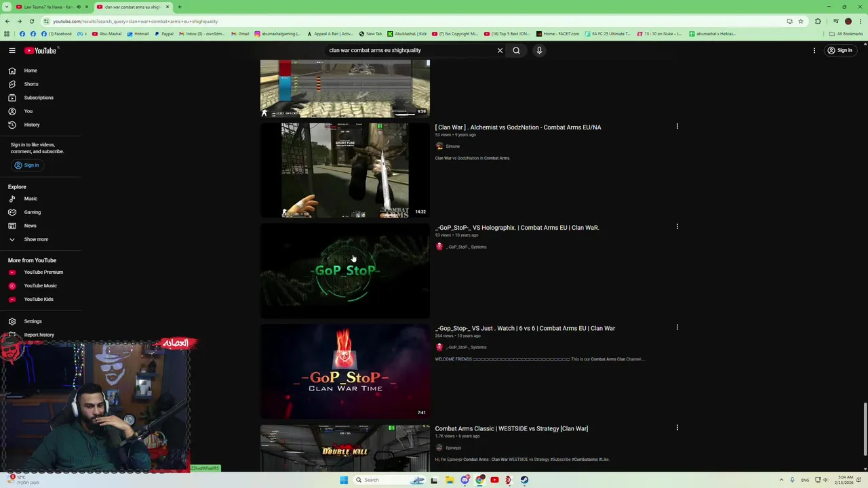Open the browser extensions puzzle icon
This screenshot has height=488, width=868.
tap(818, 21)
